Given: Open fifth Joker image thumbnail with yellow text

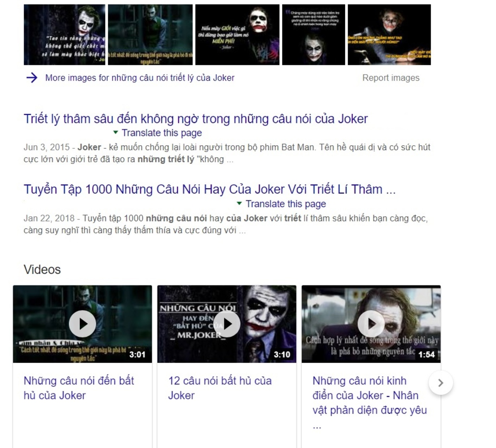Looking at the screenshot, I should pos(389,34).
